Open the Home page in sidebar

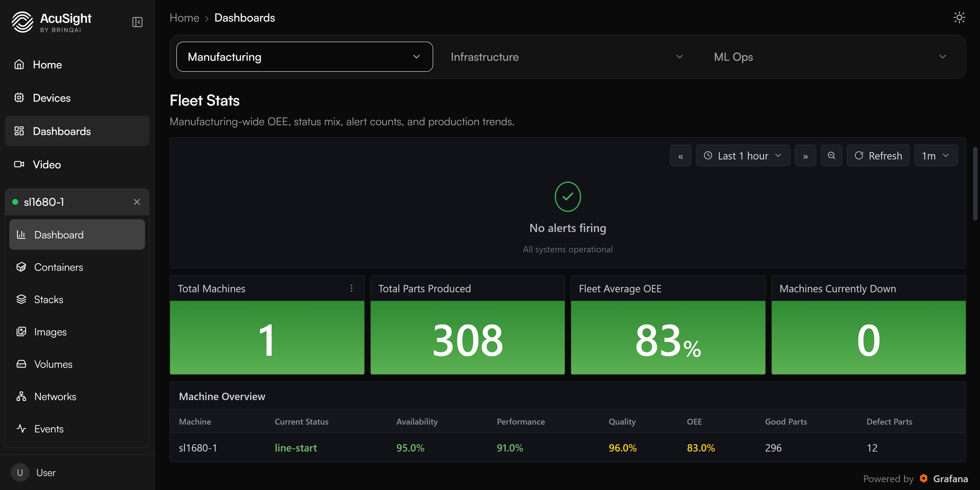pos(77,65)
